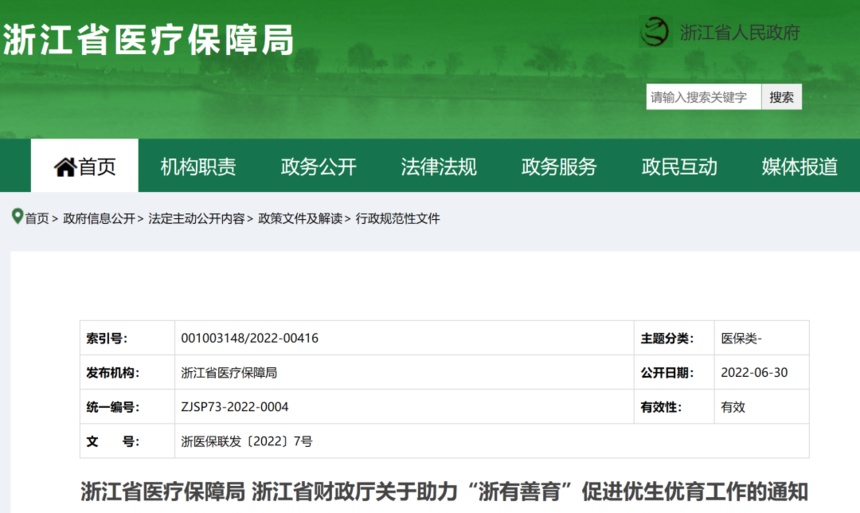Click the 文号 label cell
Image resolution: width=860 pixels, height=513 pixels.
tap(127, 441)
